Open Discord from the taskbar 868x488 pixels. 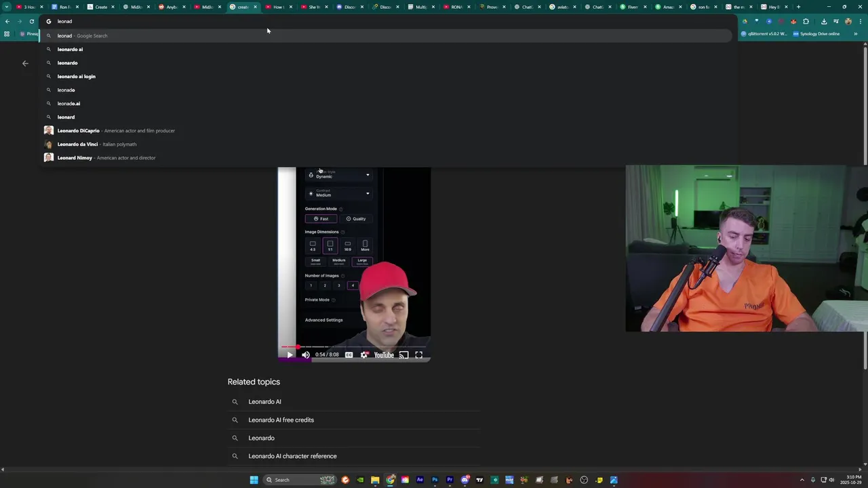point(465,480)
